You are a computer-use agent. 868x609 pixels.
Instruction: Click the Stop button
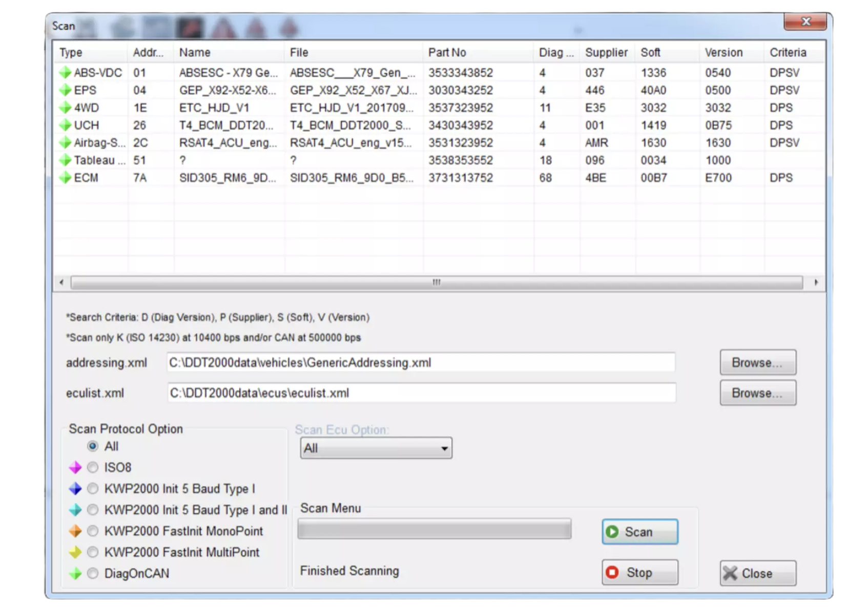[640, 572]
